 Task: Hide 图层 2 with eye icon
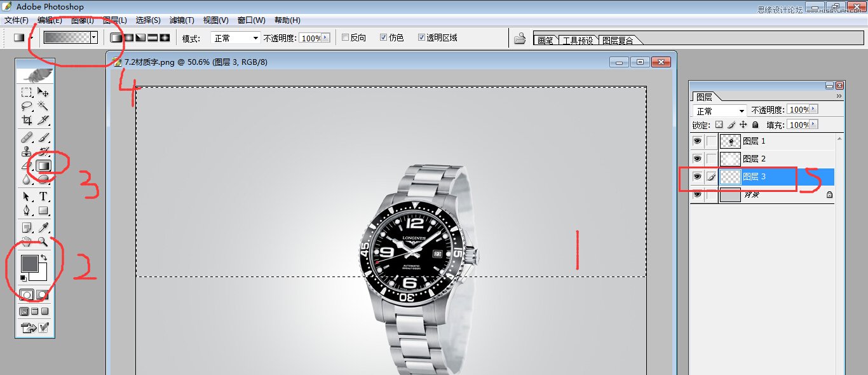697,158
